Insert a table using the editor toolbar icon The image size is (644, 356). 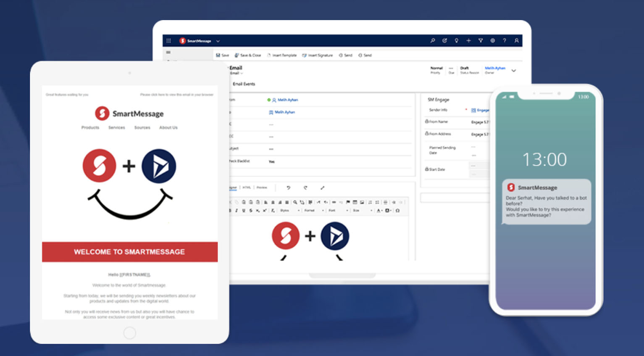355,202
